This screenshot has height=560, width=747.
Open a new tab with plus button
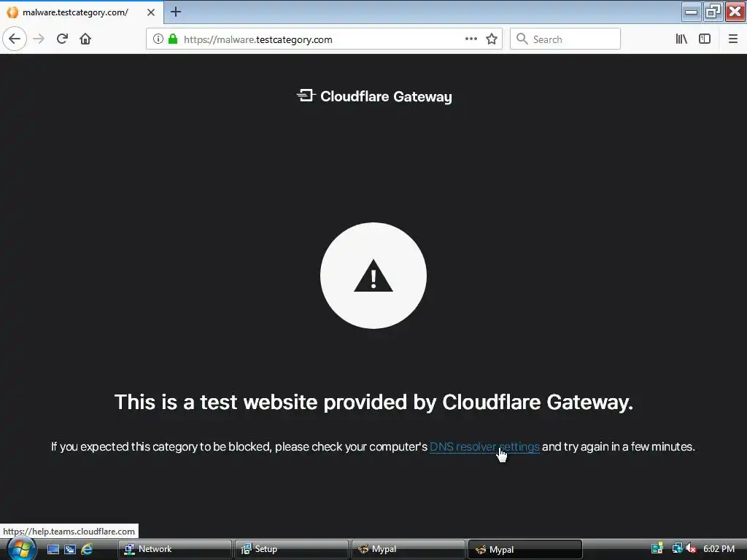pos(176,12)
